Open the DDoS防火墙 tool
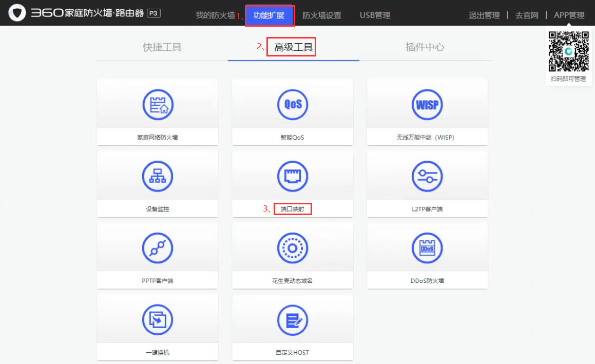Screen dimensions: 595x364 [427, 255]
